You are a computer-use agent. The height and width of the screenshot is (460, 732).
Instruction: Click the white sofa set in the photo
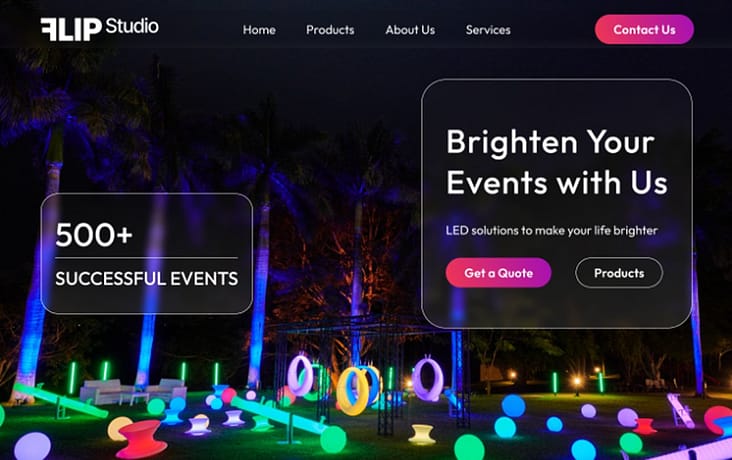[133, 391]
